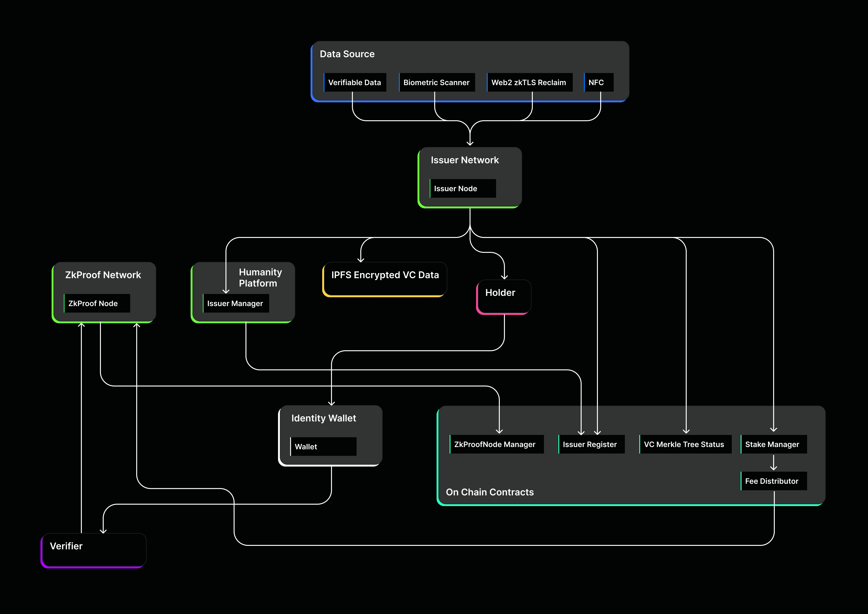Select the Stake Manager contract box
This screenshot has height=614, width=868.
click(773, 444)
